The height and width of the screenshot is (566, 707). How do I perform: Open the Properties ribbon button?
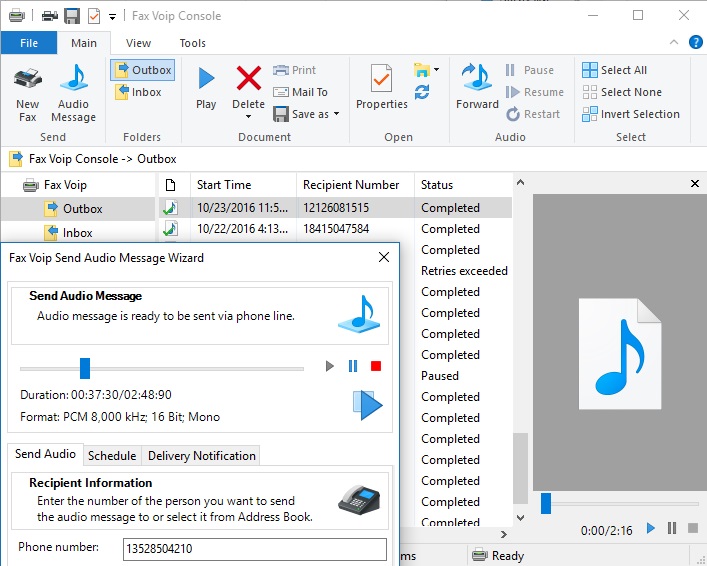pos(381,88)
